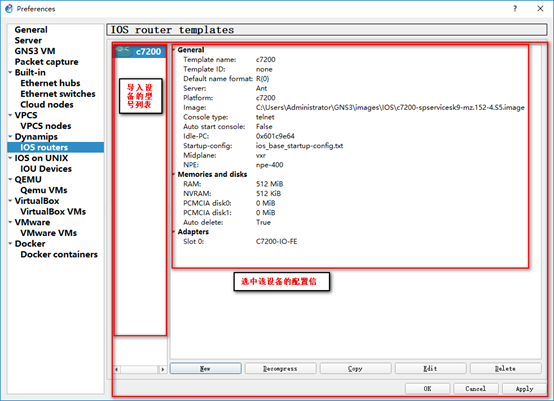554x401 pixels.
Task: Click the PCMCIA disk0 row
Action: 229,203
